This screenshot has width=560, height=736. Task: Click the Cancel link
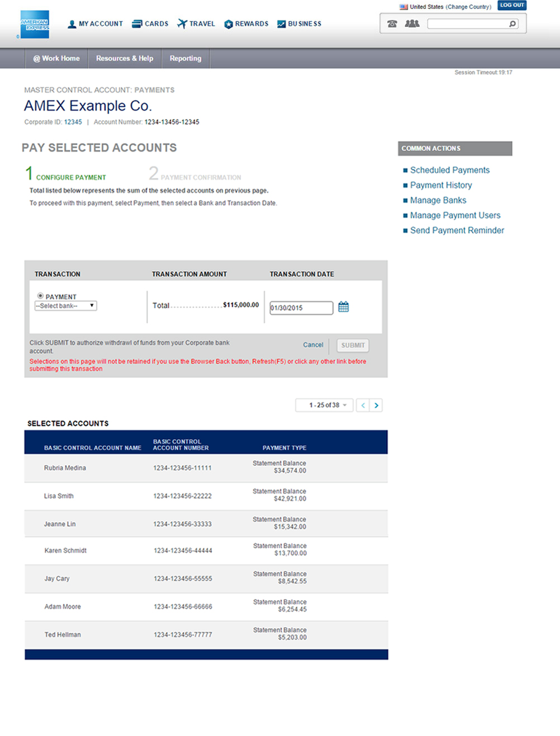313,345
